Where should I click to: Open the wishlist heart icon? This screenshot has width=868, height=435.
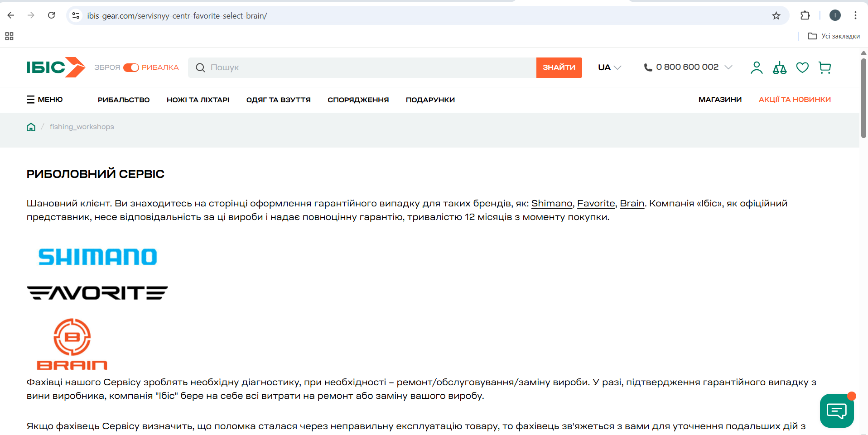802,67
